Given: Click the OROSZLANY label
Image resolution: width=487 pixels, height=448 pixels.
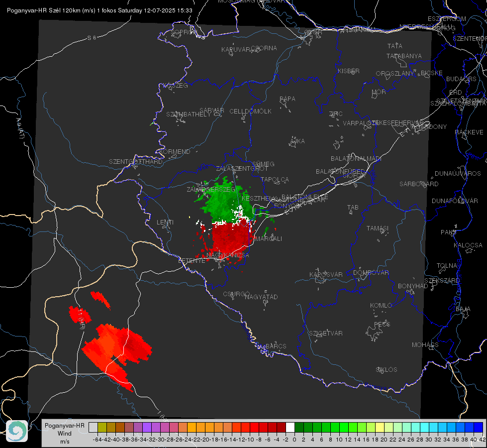Looking at the screenshot, I should (x=395, y=74).
